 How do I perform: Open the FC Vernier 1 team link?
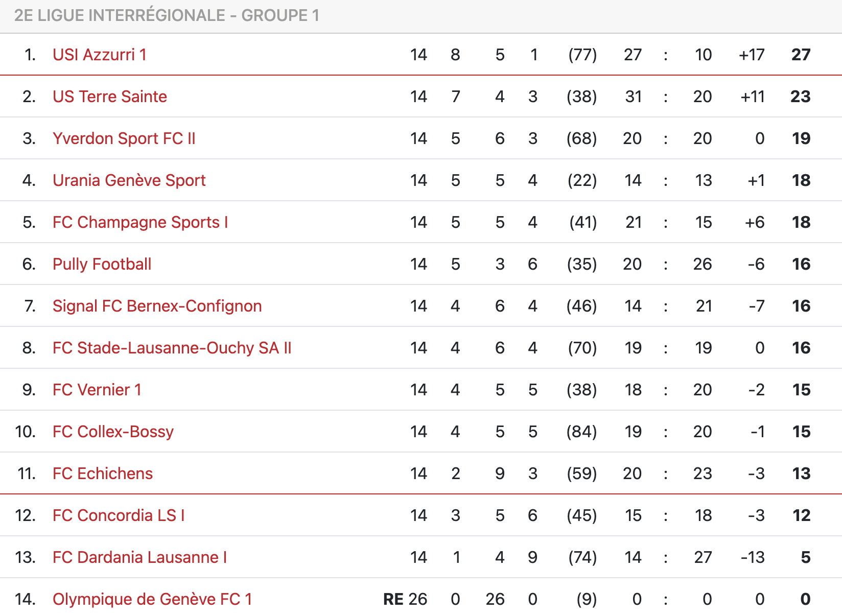97,390
